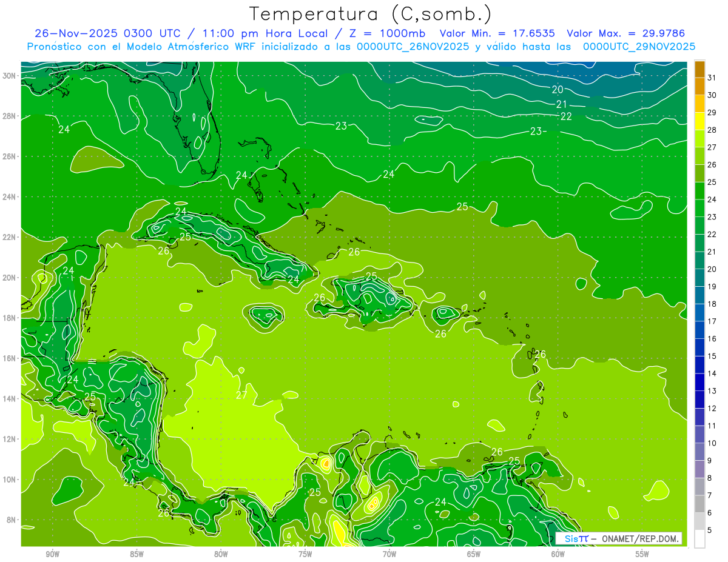
Task: Click the color scale label 17
Action: (x=712, y=321)
